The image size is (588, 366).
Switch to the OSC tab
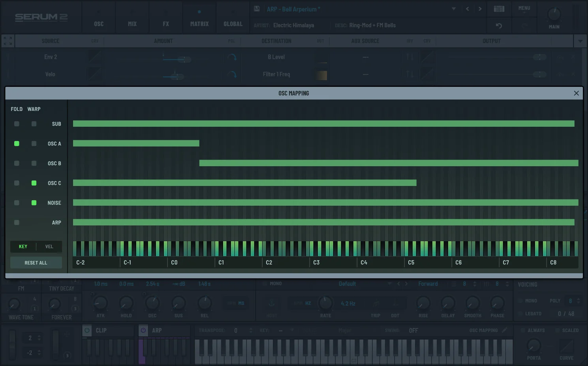click(99, 18)
